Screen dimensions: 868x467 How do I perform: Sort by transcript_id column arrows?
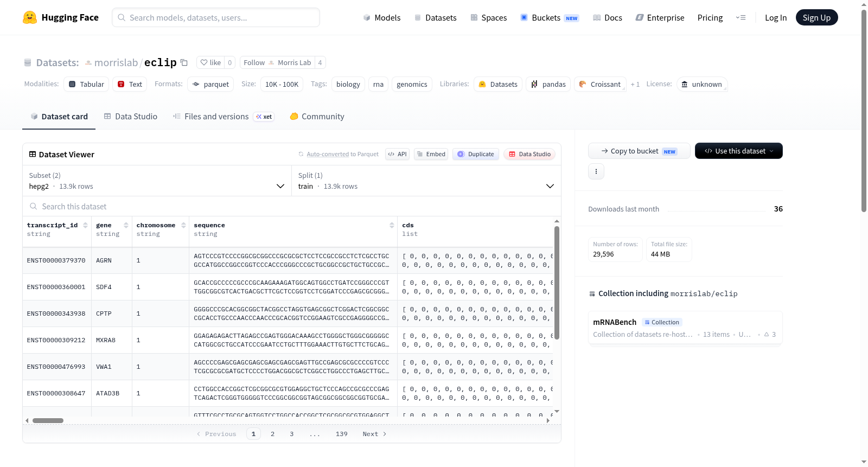pos(85,225)
